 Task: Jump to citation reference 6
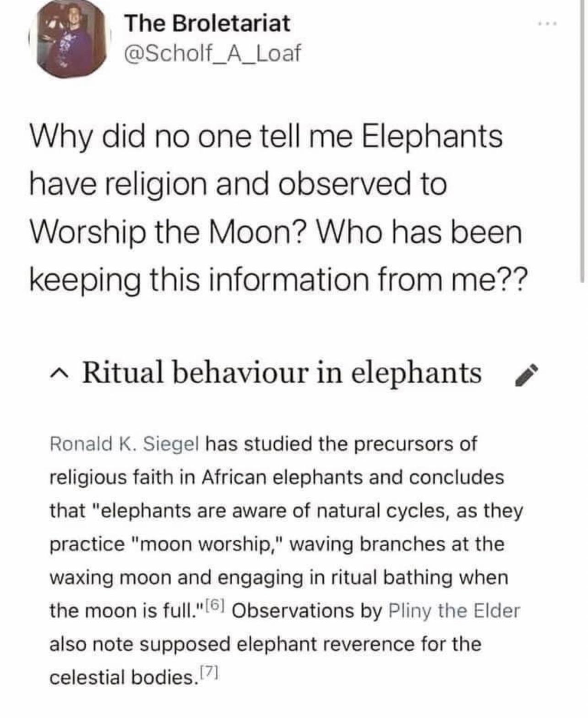pyautogui.click(x=221, y=608)
